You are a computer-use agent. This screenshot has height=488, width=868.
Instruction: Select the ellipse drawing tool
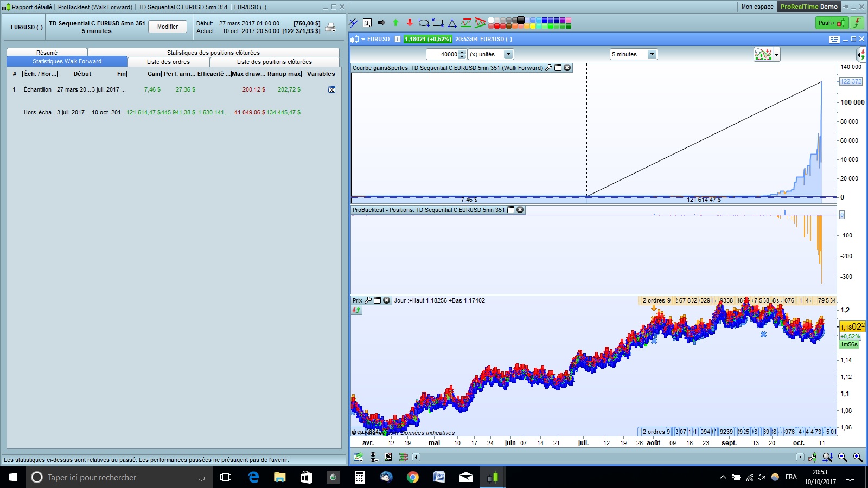pyautogui.click(x=424, y=23)
